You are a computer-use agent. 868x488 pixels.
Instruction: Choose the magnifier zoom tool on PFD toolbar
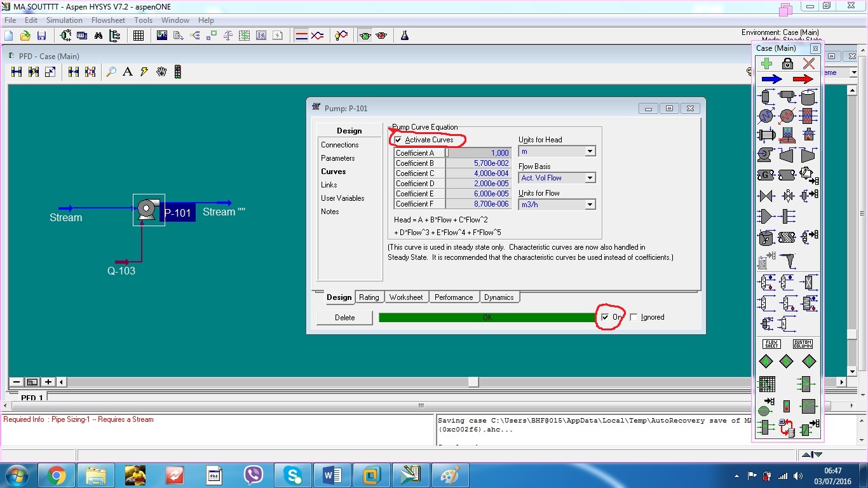click(111, 72)
